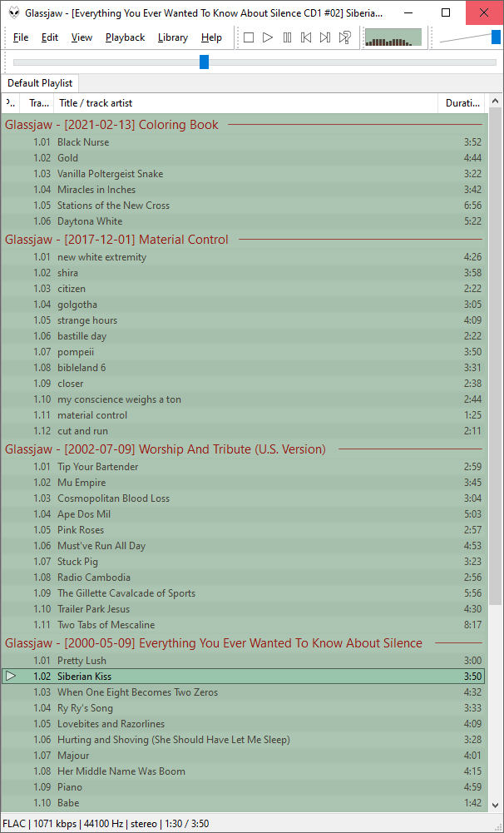The height and width of the screenshot is (833, 504).
Task: Select the track shira
Action: pyautogui.click(x=245, y=273)
